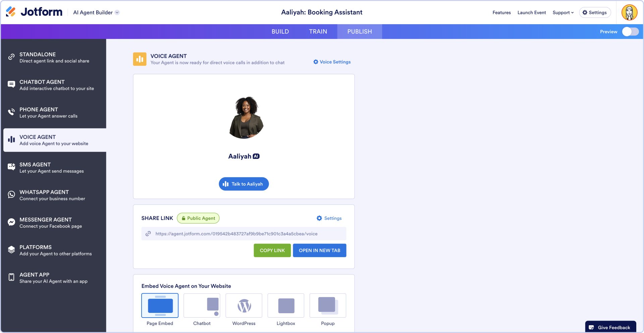Click the Agent App phone icon
The height and width of the screenshot is (333, 644).
[x=11, y=277]
